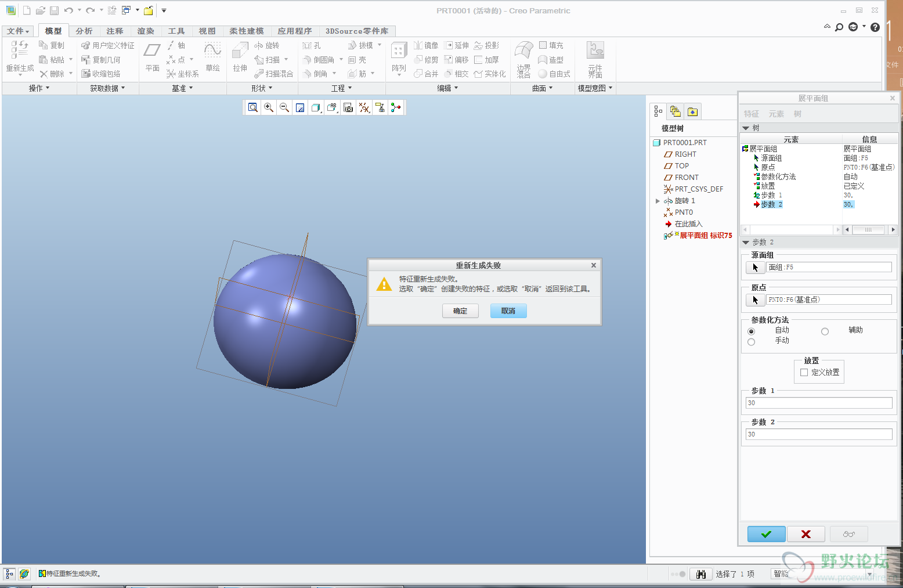The width and height of the screenshot is (903, 588).
Task: Select the 辅助 parameterization radio button
Action: [x=825, y=331]
